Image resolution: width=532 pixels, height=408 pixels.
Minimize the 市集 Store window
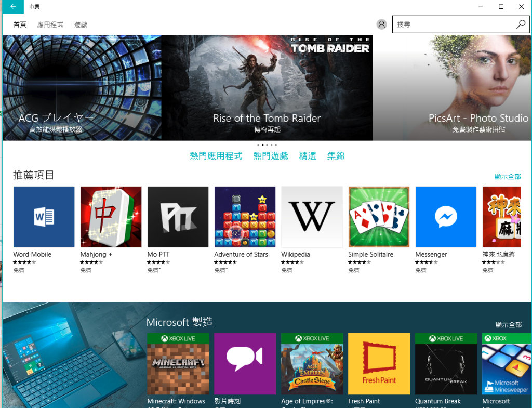tap(481, 6)
